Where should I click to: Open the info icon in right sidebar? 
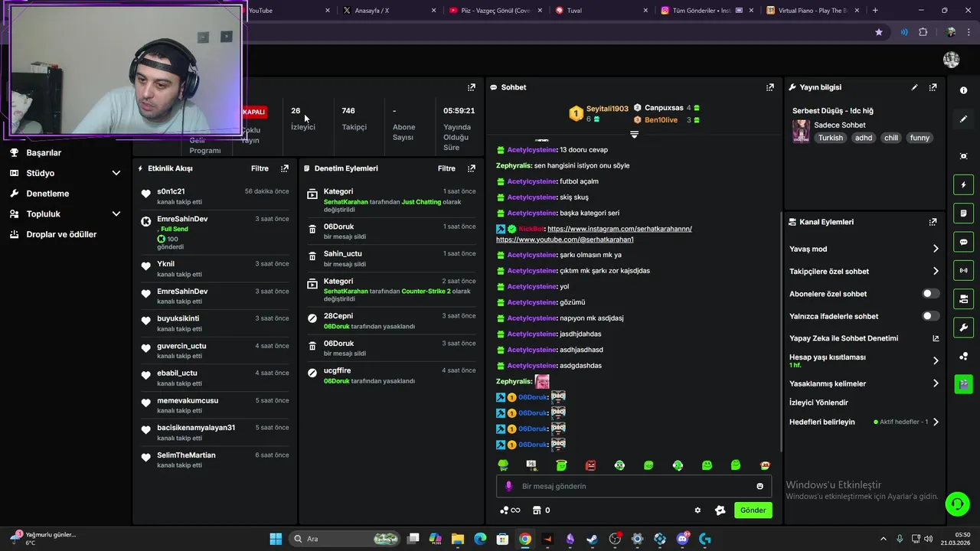click(x=963, y=90)
